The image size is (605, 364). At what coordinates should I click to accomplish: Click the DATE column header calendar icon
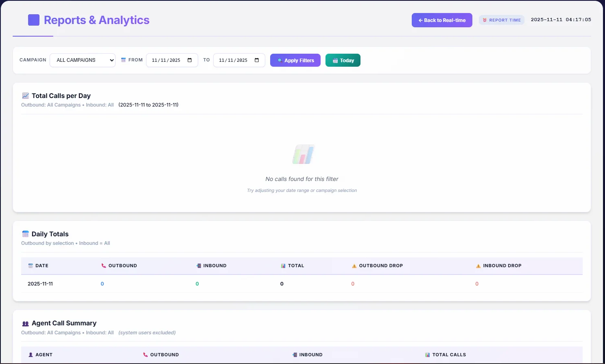(x=31, y=266)
